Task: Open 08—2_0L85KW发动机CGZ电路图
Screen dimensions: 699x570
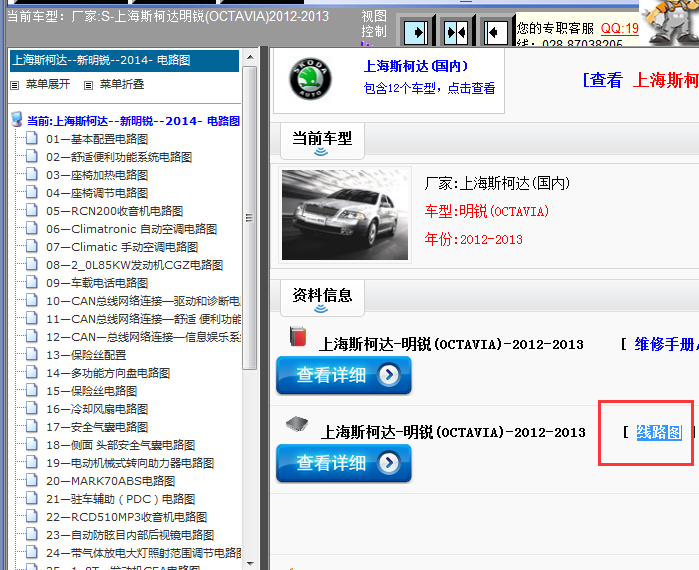Action: (x=135, y=265)
